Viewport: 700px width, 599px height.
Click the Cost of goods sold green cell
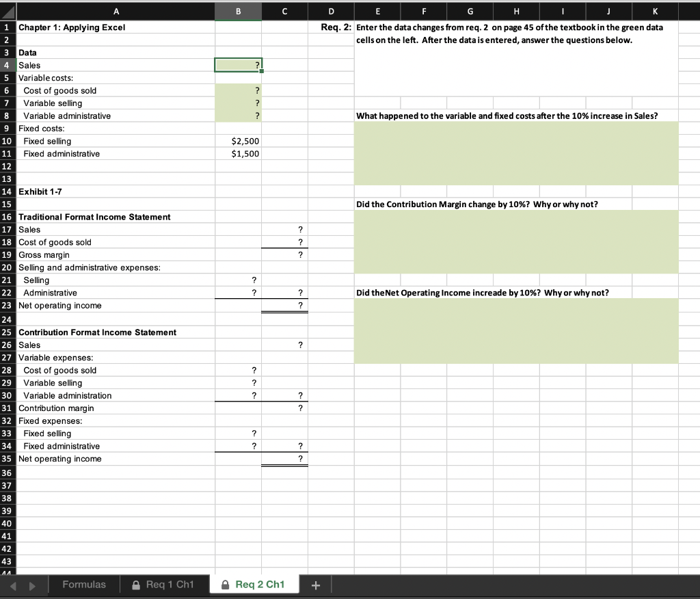pos(238,90)
